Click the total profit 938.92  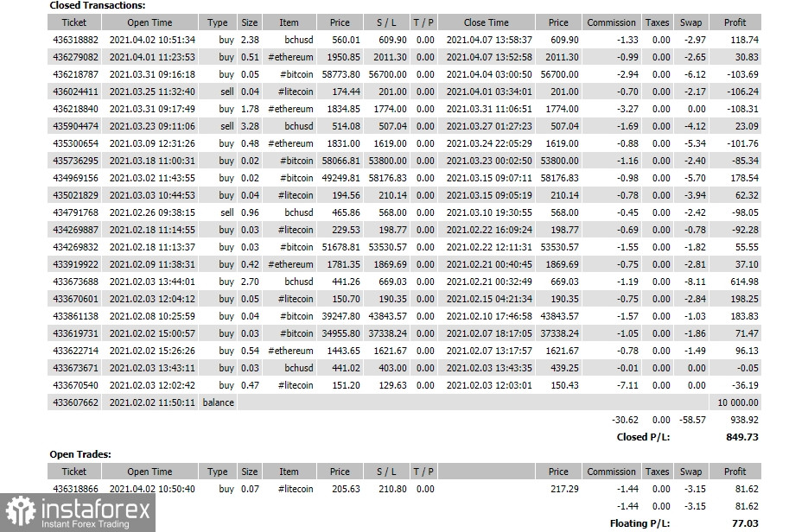click(x=745, y=420)
